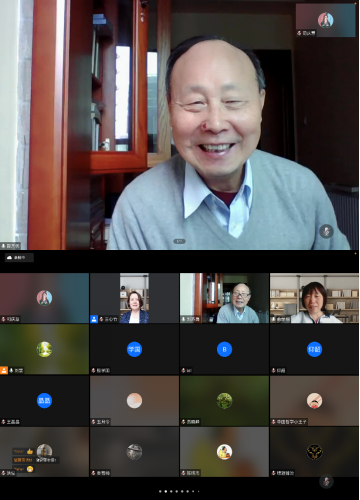Screen dimensions: 360x500
Task: Click the blue host badge on the woman's video tile
Action: coord(94,319)
